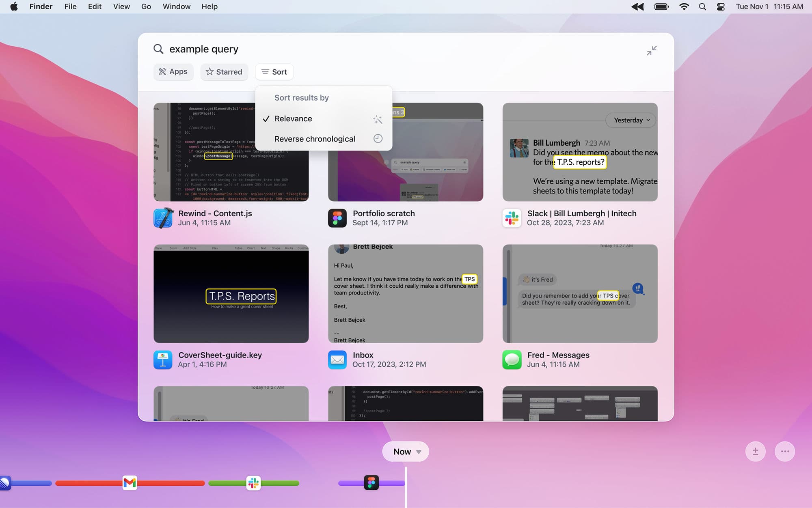Click the Gmail icon on the bottom timeline
This screenshot has height=508, width=812.
point(130,483)
